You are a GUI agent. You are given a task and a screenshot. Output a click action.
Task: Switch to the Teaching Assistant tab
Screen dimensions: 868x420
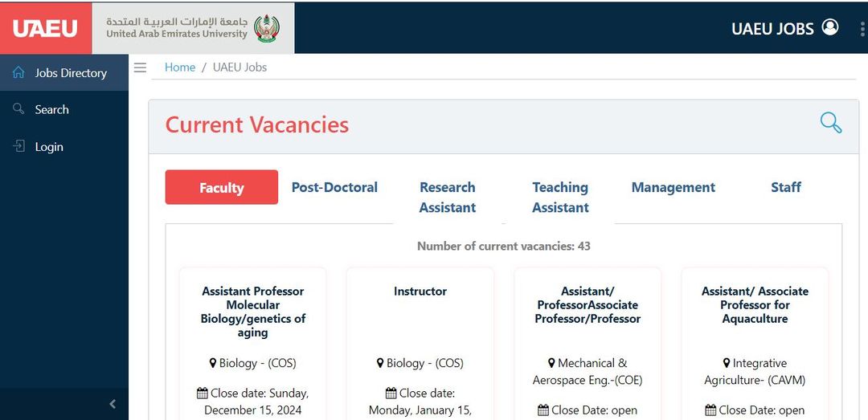click(560, 197)
